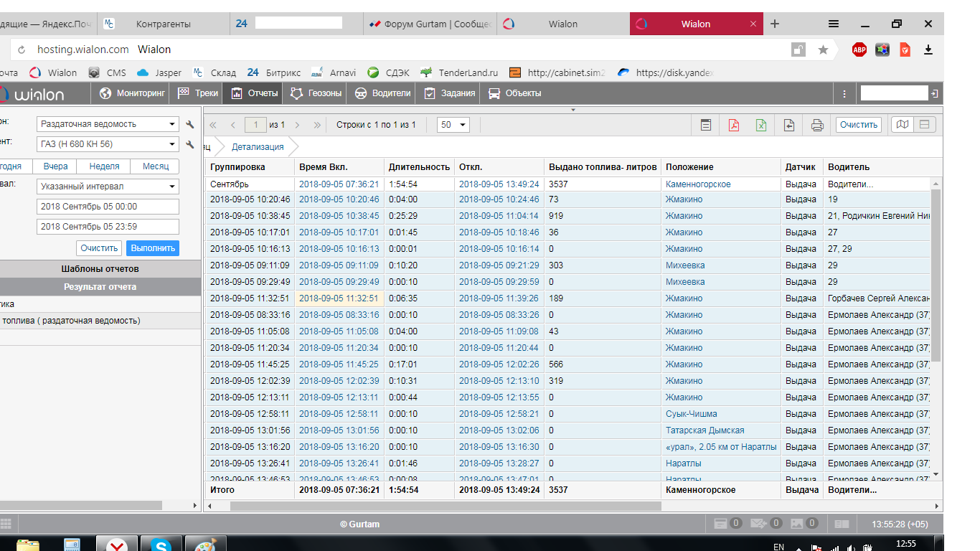This screenshot has height=551, width=980.
Task: Open the Каменногорское location link
Action: pos(697,184)
